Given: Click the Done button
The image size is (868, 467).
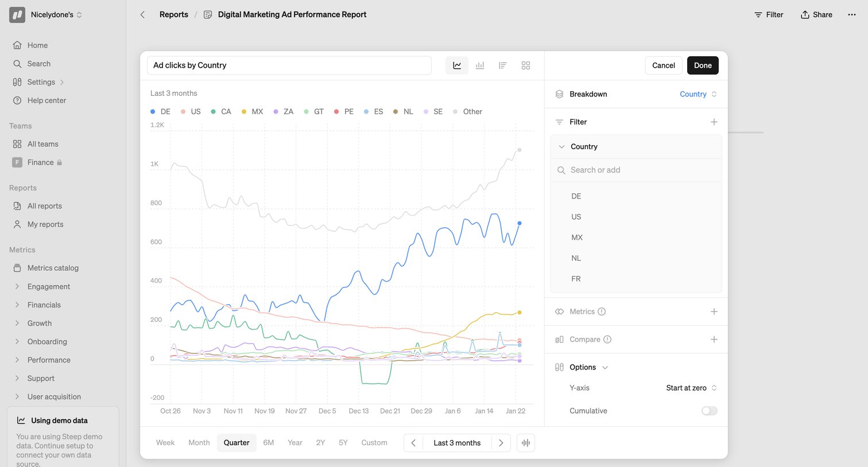Looking at the screenshot, I should [703, 65].
